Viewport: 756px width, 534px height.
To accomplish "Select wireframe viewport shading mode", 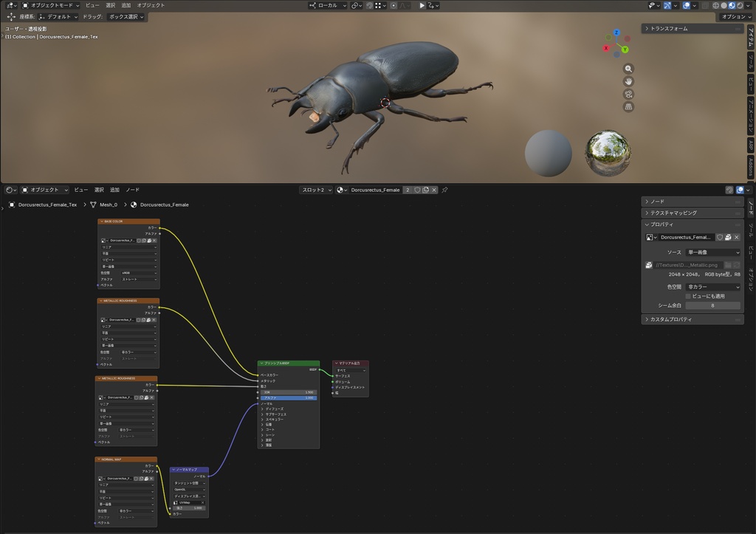I will click(x=716, y=5).
